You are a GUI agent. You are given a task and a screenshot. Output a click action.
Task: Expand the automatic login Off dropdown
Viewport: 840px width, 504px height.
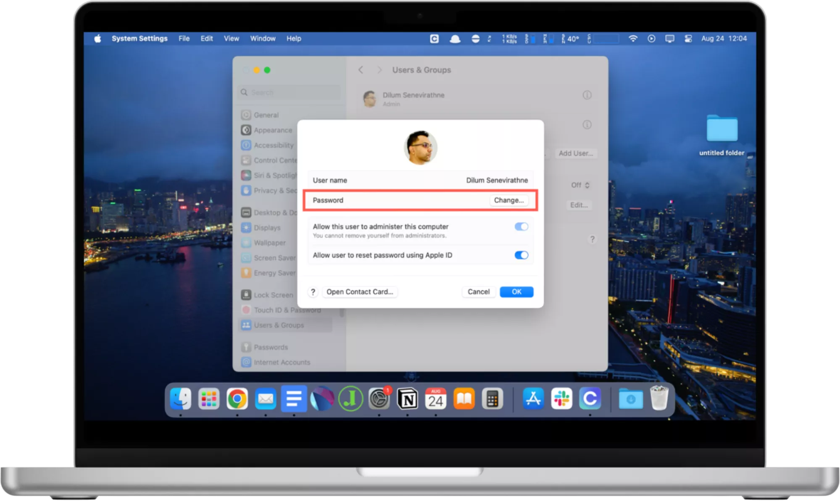[580, 185]
